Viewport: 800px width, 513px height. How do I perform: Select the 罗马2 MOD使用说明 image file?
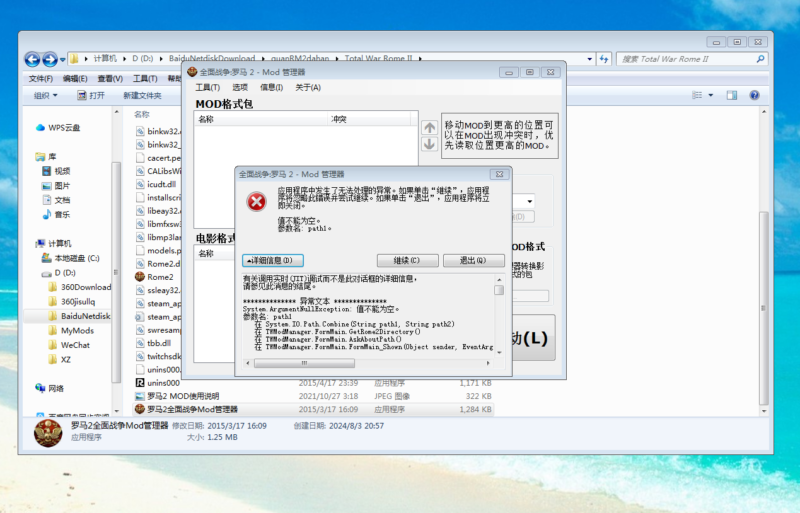[x=191, y=396]
